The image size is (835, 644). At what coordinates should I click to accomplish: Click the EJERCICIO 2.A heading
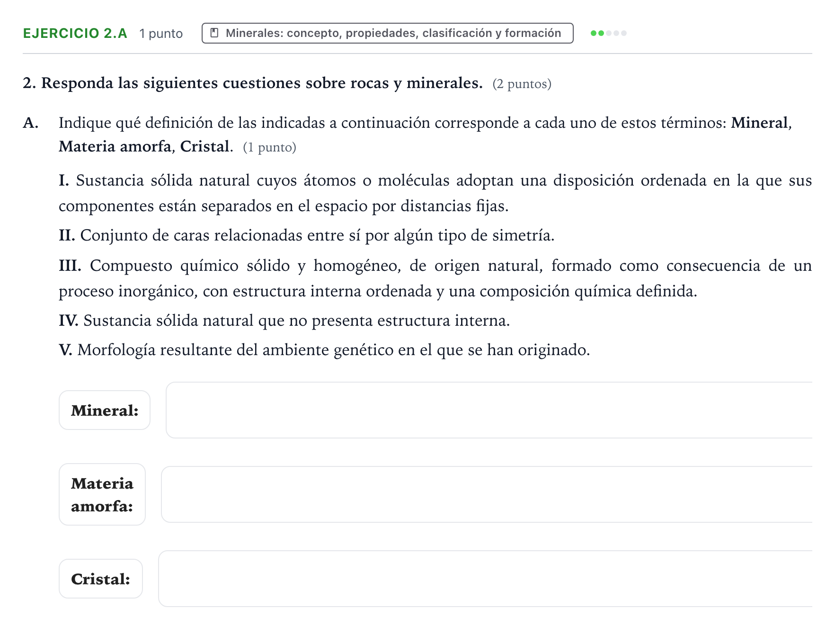pyautogui.click(x=75, y=33)
